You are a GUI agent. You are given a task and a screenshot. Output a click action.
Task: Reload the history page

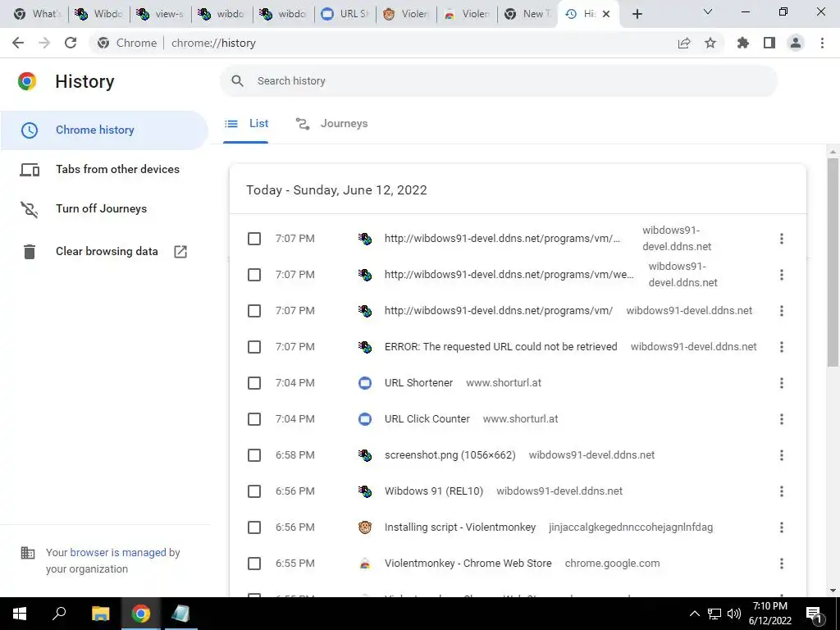tap(71, 43)
